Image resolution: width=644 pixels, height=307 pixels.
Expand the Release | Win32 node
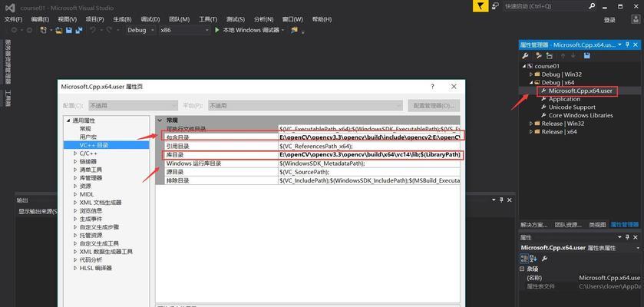[x=531, y=124]
